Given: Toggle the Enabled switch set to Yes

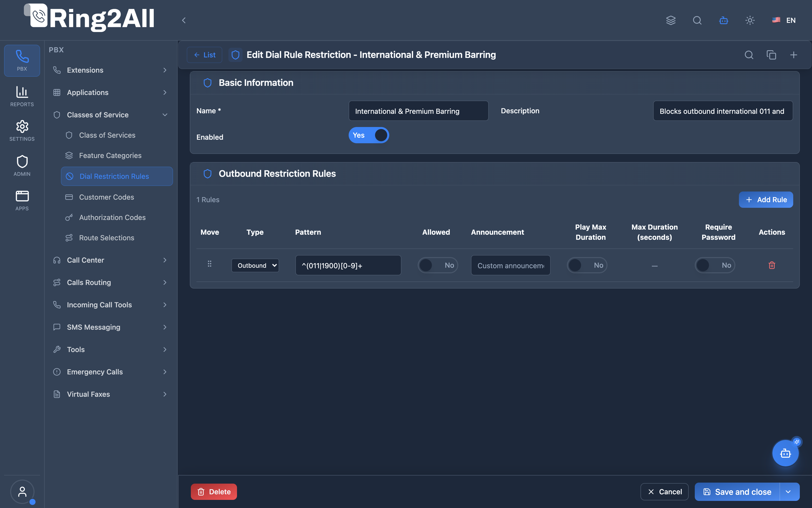Looking at the screenshot, I should click(369, 135).
